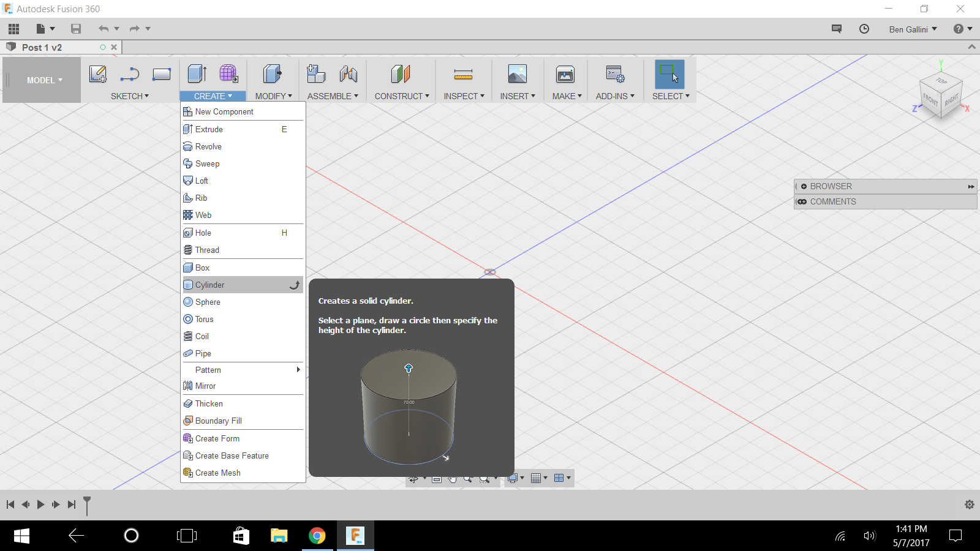Select the Line sketch tool icon
The height and width of the screenshot is (551, 980).
coord(130,74)
